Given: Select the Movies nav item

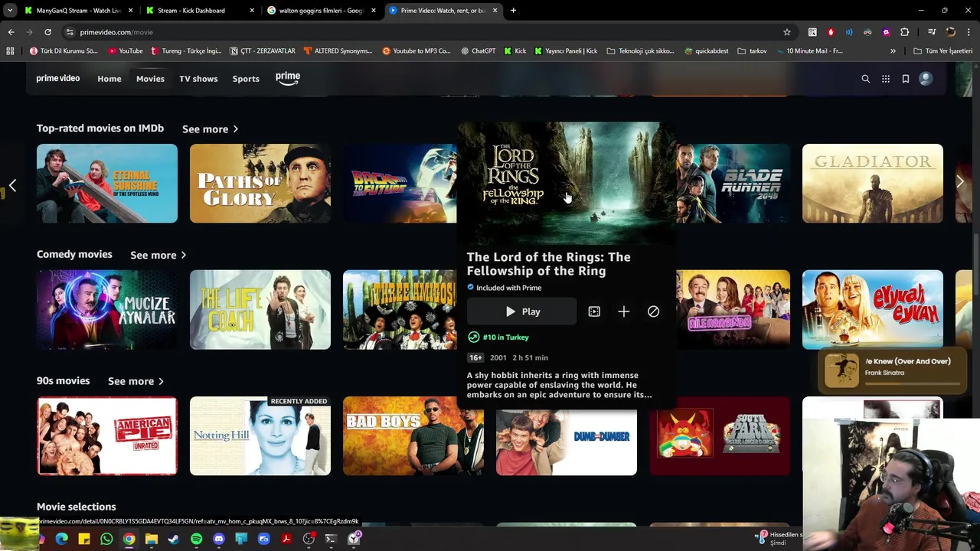Looking at the screenshot, I should 150,79.
